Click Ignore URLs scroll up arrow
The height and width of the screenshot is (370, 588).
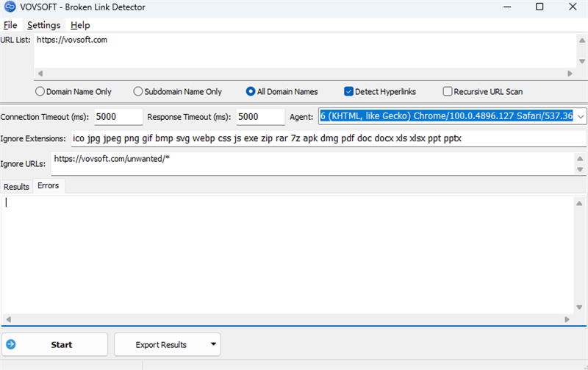pyautogui.click(x=580, y=159)
